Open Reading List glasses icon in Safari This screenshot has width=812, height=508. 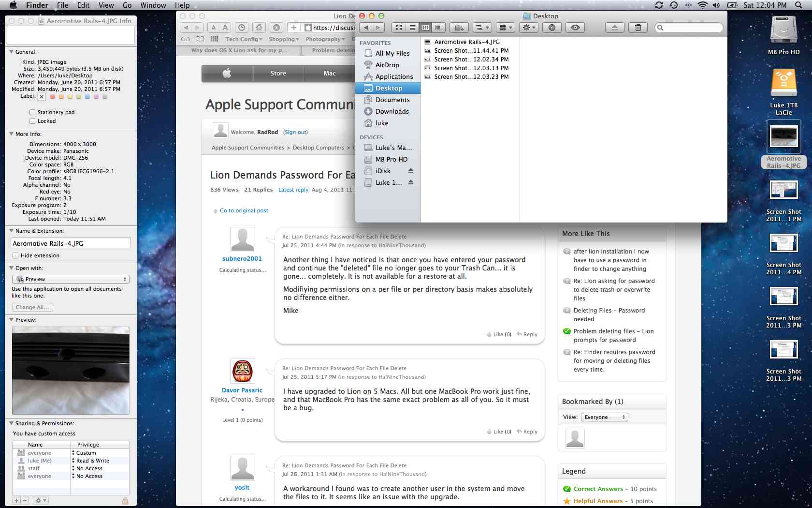(185, 39)
